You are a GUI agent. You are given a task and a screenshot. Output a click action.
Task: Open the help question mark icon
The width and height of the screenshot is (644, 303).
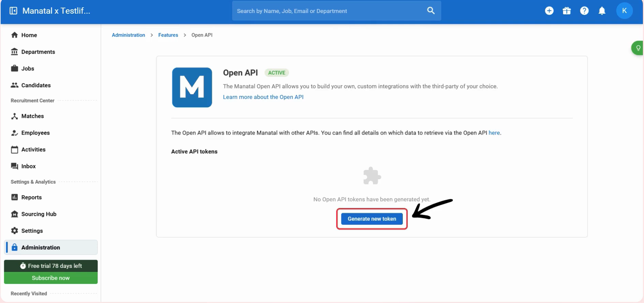tap(584, 11)
